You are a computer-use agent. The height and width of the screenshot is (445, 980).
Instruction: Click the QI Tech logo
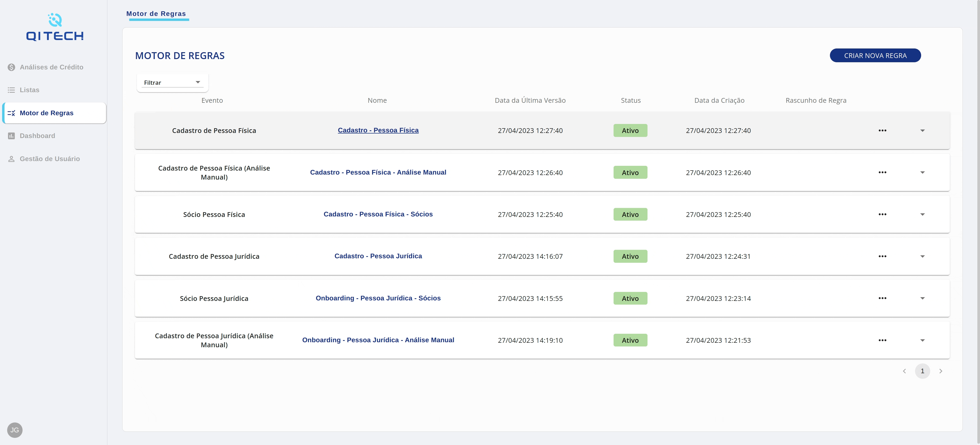tap(55, 27)
